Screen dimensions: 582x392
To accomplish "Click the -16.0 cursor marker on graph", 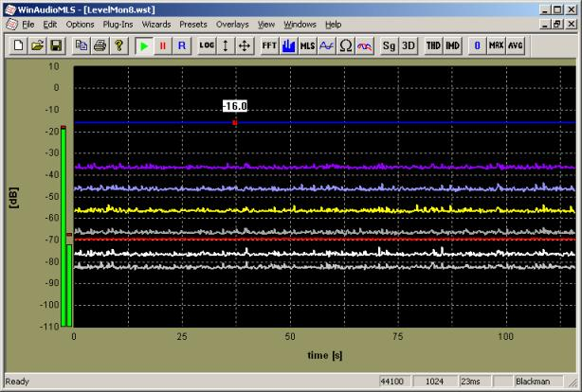I will coord(234,122).
